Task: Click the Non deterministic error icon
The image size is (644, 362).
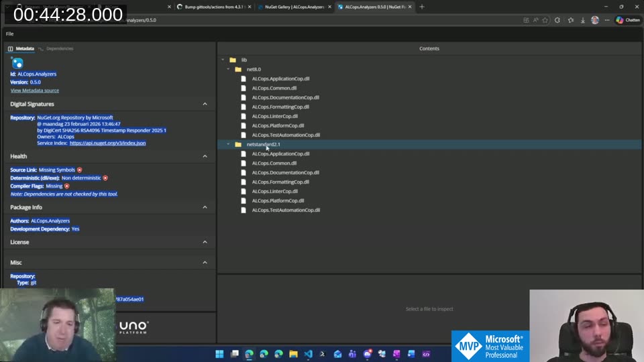Action: [x=105, y=178]
